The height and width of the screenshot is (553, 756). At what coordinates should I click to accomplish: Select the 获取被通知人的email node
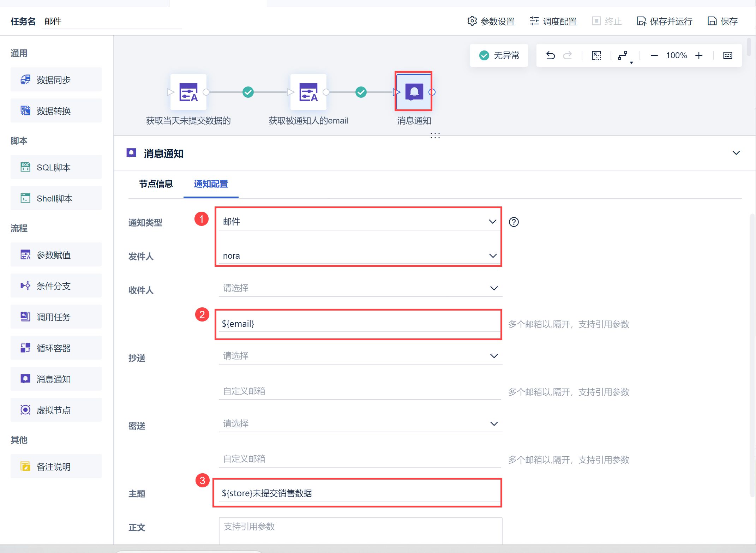pos(308,92)
